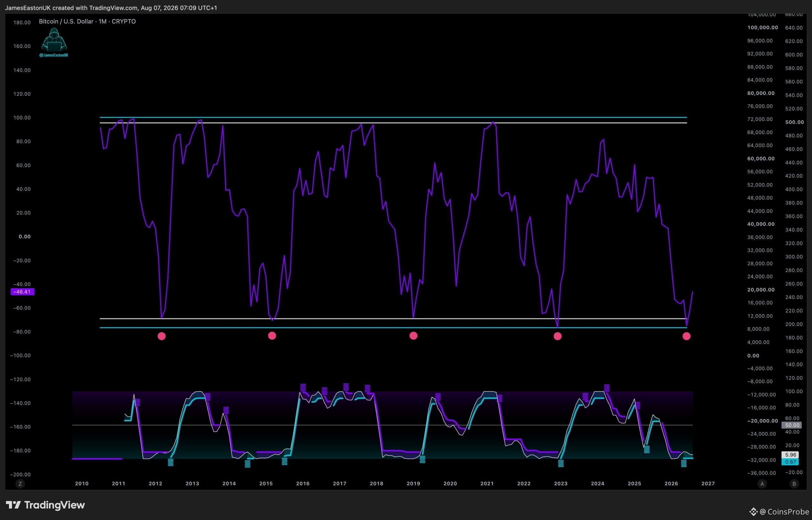Image resolution: width=812 pixels, height=520 pixels.
Task: Click the 2013 label on the time axis
Action: click(192, 484)
